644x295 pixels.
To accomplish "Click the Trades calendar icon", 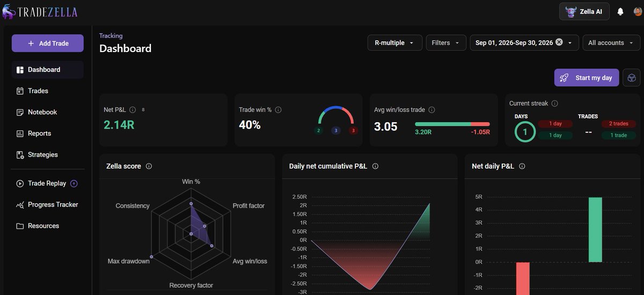I will [20, 91].
